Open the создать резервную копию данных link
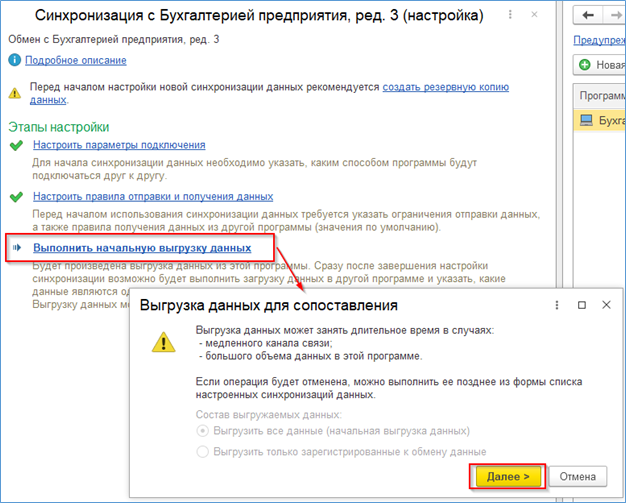 point(446,87)
